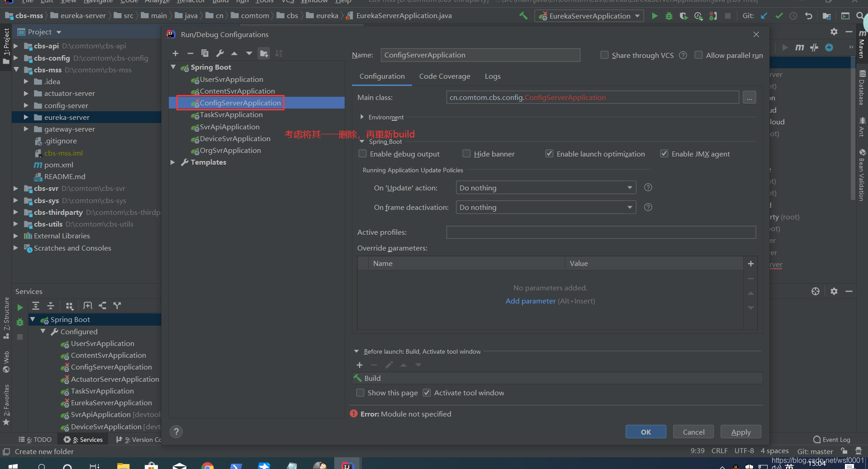Add override parameter with plus icon
Viewport: 868px width, 469px height.
point(751,264)
